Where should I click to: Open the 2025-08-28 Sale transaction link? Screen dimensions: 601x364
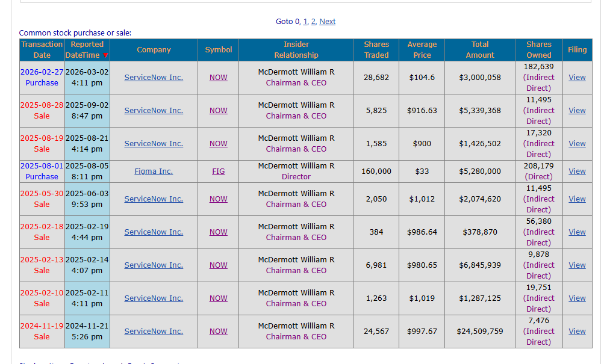42,110
